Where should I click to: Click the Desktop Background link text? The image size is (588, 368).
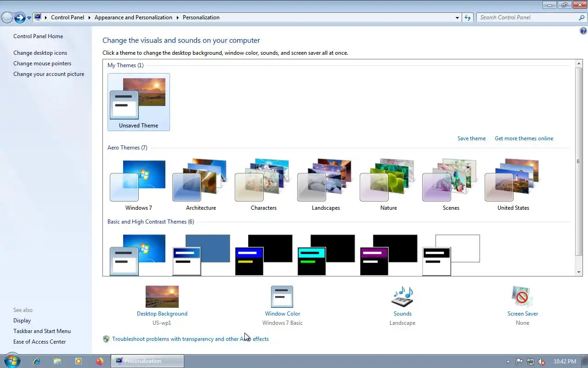point(162,314)
